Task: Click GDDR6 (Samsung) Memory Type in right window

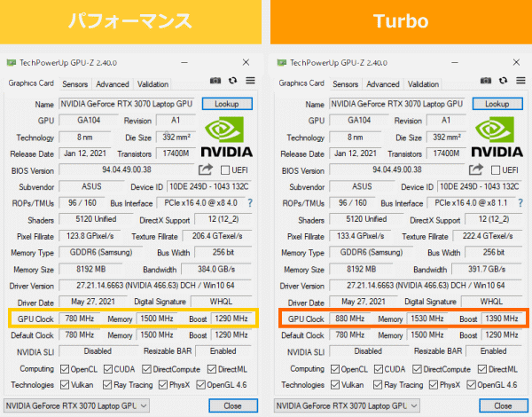Action: click(x=372, y=252)
